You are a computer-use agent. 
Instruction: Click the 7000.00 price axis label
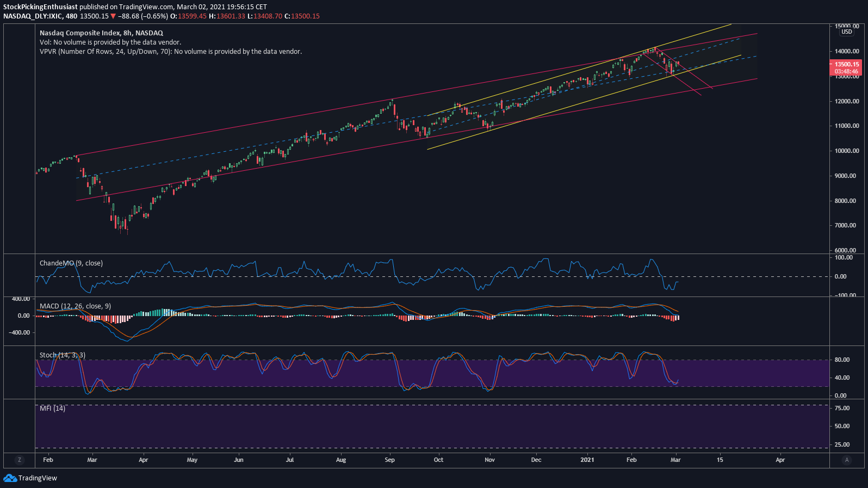846,226
